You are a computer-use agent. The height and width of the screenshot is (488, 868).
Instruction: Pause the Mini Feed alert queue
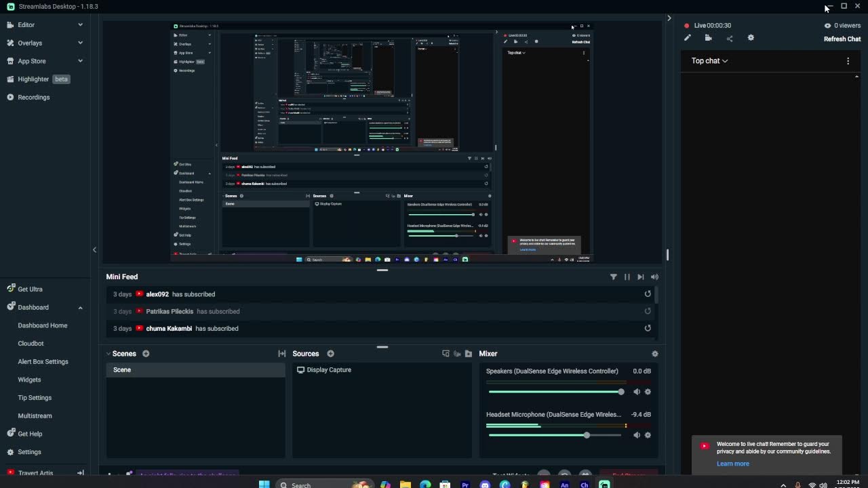(x=627, y=277)
